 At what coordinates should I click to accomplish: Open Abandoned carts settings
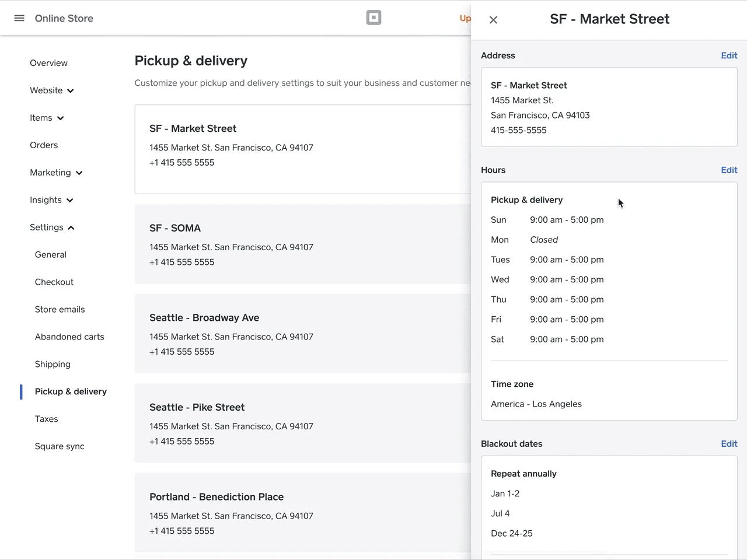pos(69,337)
